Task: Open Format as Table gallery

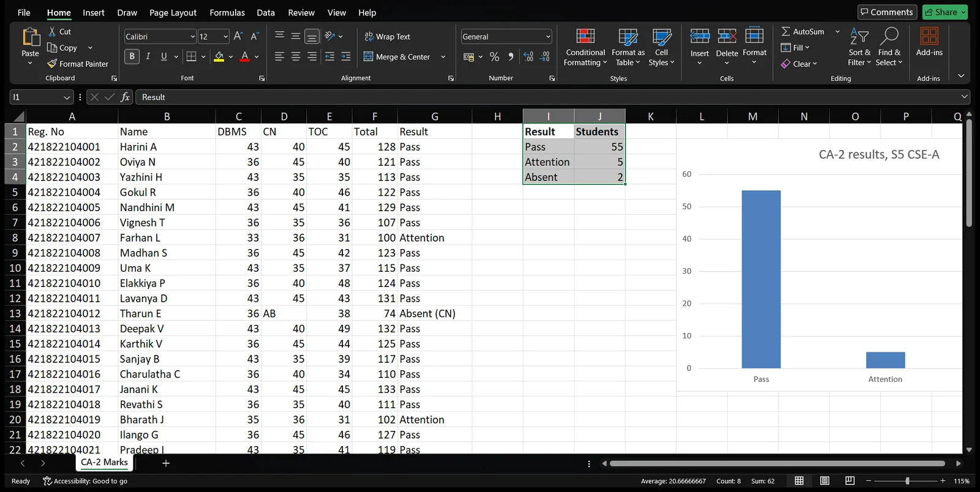Action: coord(628,47)
